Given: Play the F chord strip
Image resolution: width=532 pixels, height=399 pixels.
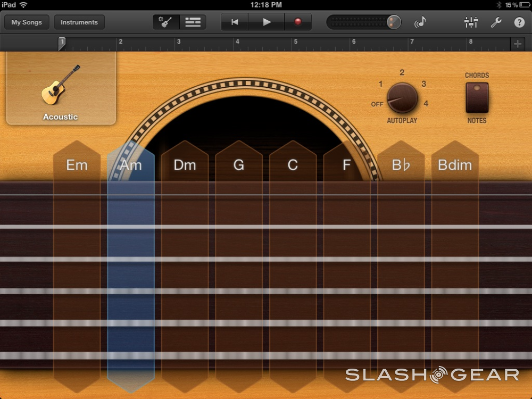Looking at the screenshot, I should click(x=347, y=267).
